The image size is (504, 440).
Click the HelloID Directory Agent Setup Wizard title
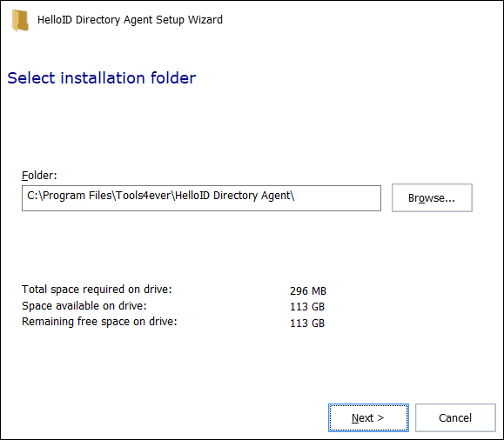[130, 20]
